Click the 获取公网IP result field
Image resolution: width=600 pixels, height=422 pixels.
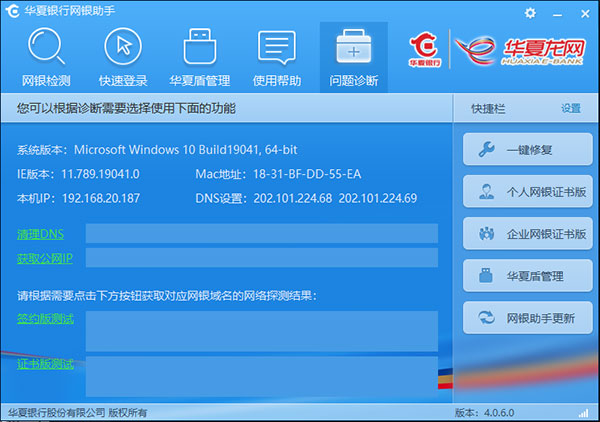pyautogui.click(x=262, y=257)
